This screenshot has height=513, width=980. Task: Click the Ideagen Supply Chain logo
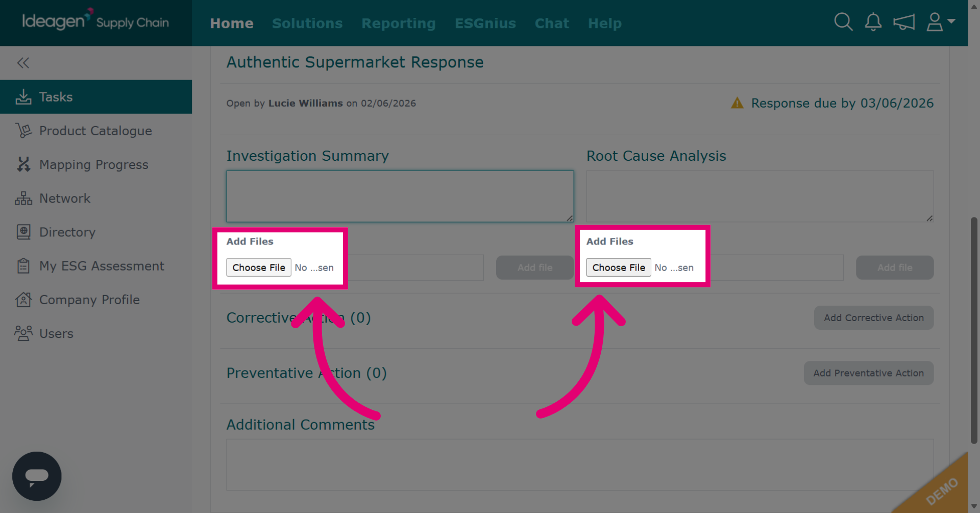95,21
